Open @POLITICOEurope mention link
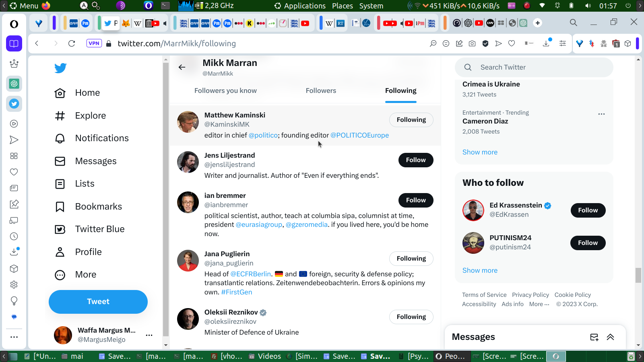The height and width of the screenshot is (362, 644). tap(359, 136)
